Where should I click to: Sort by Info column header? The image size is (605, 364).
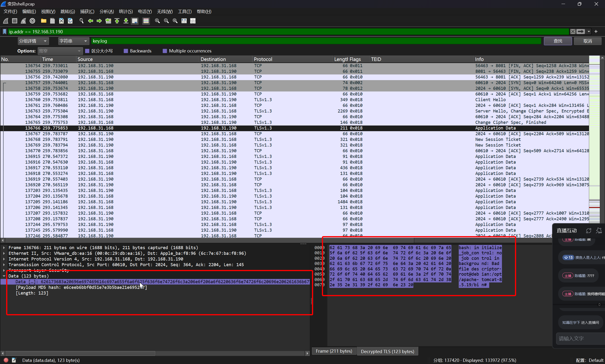point(531,59)
